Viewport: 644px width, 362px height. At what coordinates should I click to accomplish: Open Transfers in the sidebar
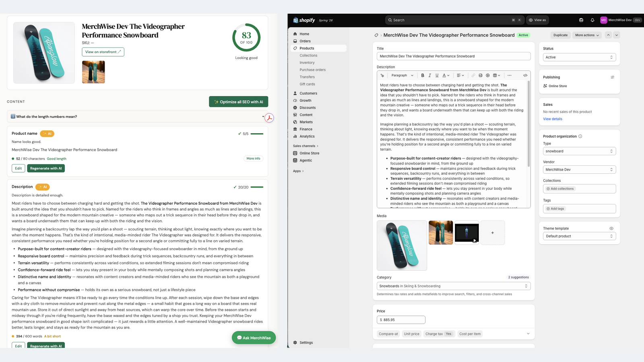pyautogui.click(x=307, y=77)
